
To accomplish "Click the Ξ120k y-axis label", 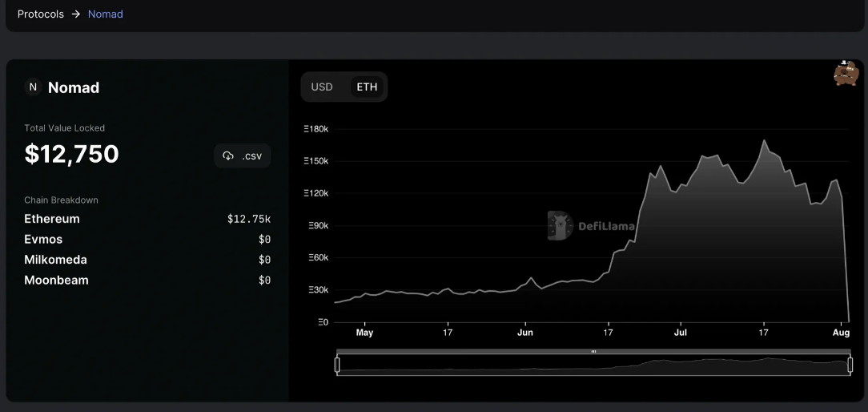I will click(316, 193).
